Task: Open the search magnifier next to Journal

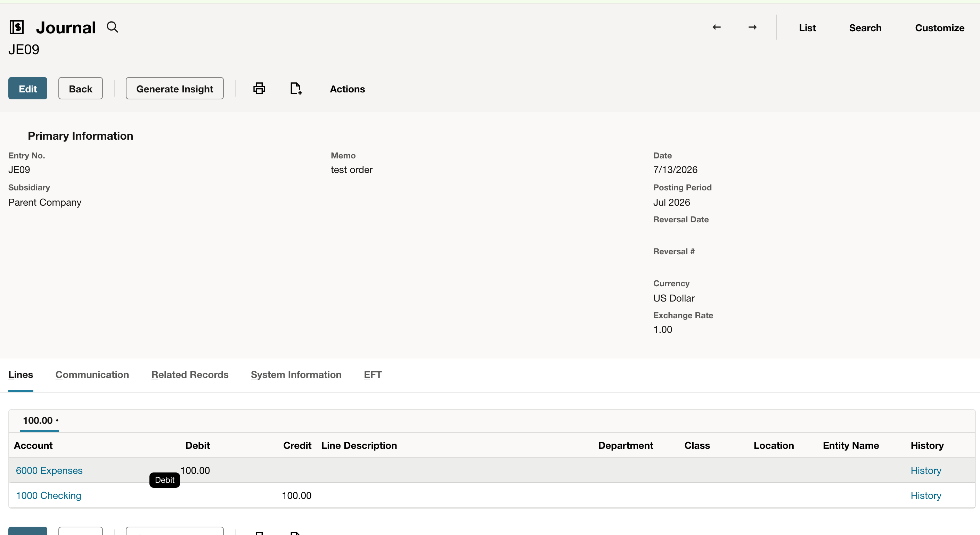Action: 112,27
